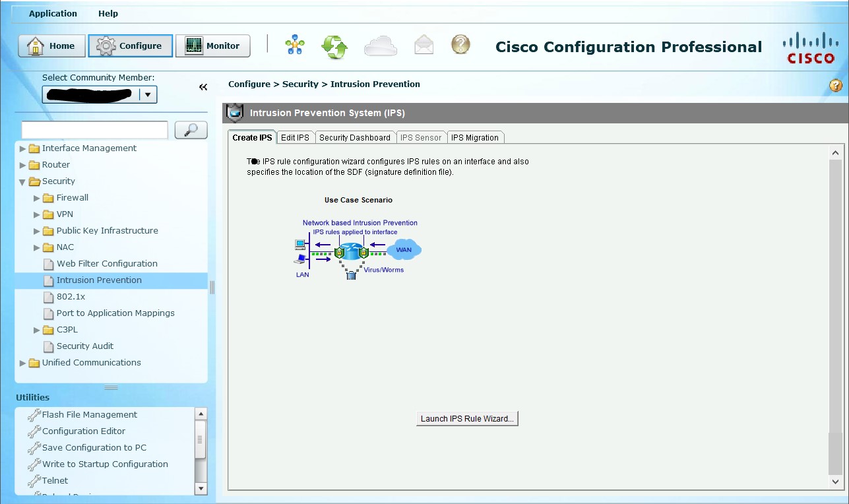Viewport: 849px width, 504px height.
Task: Click the Utilities list scroll down arrow
Action: pos(201,488)
